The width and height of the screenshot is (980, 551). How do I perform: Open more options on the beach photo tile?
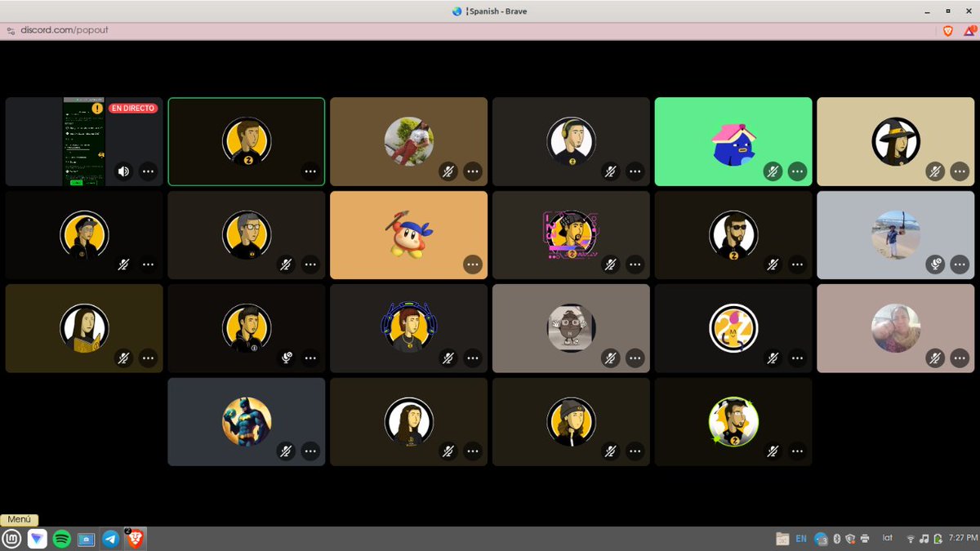click(960, 264)
